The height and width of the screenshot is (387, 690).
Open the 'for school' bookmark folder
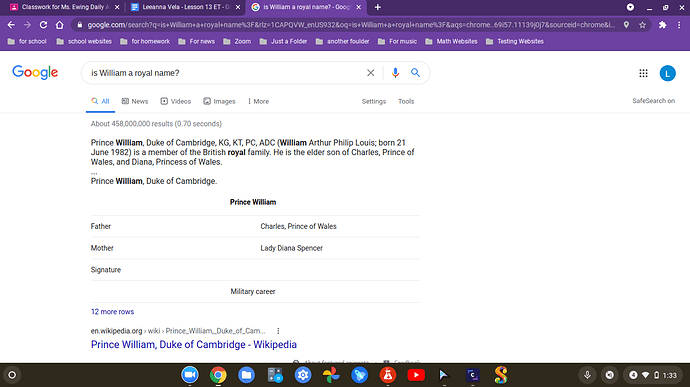pos(27,41)
